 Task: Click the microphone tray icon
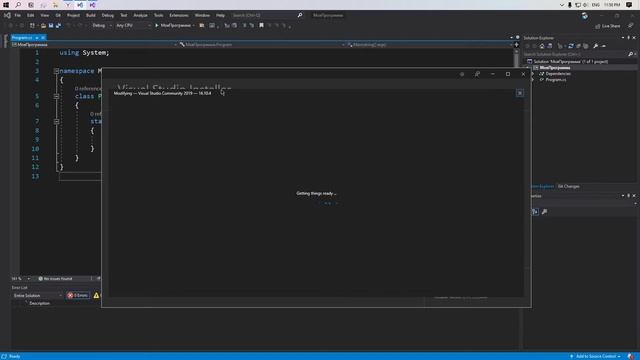(x=570, y=5)
